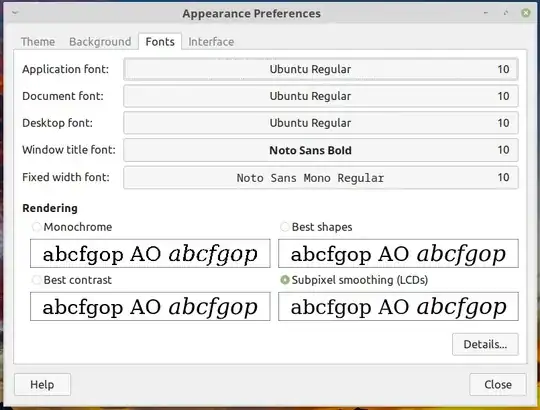
Task: Click the Subpixel smoothing preview sample
Action: (398, 306)
